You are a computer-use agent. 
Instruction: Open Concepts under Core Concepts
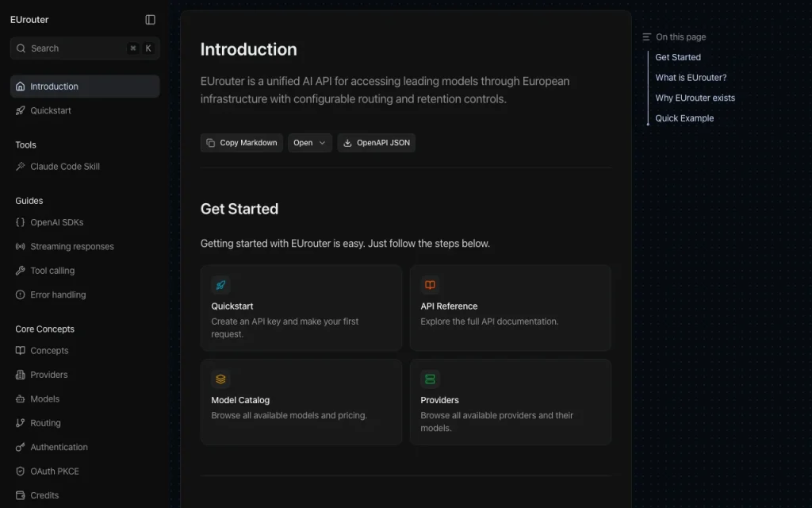[x=85, y=350]
